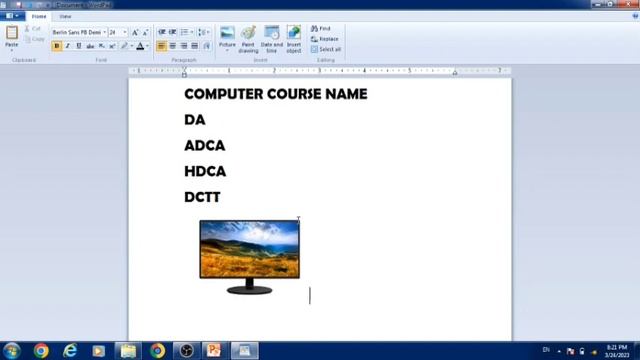Viewport: 640px width, 360px height.
Task: Click the line ADCA in document
Action: pos(204,146)
